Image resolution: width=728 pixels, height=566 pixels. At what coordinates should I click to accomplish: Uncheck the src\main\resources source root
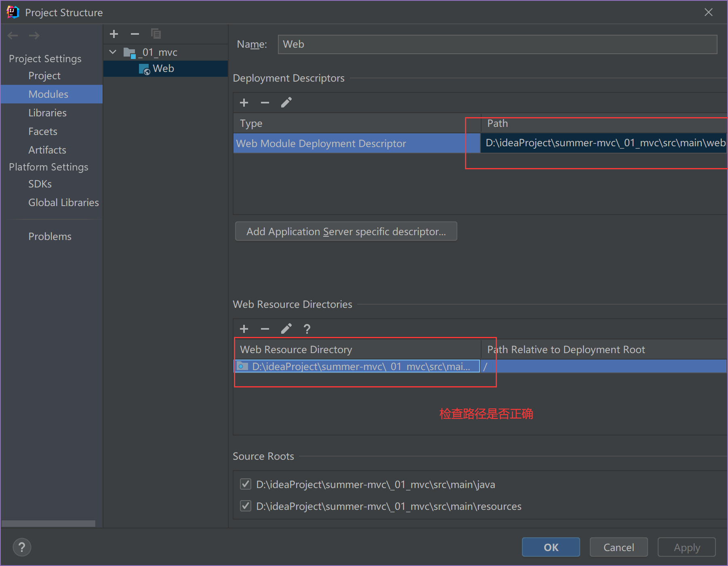[x=246, y=506]
